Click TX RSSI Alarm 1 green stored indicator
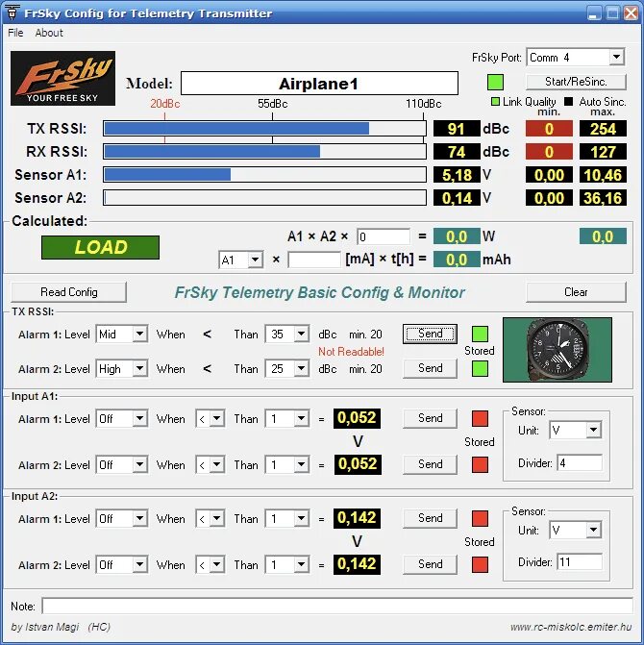 pos(480,334)
